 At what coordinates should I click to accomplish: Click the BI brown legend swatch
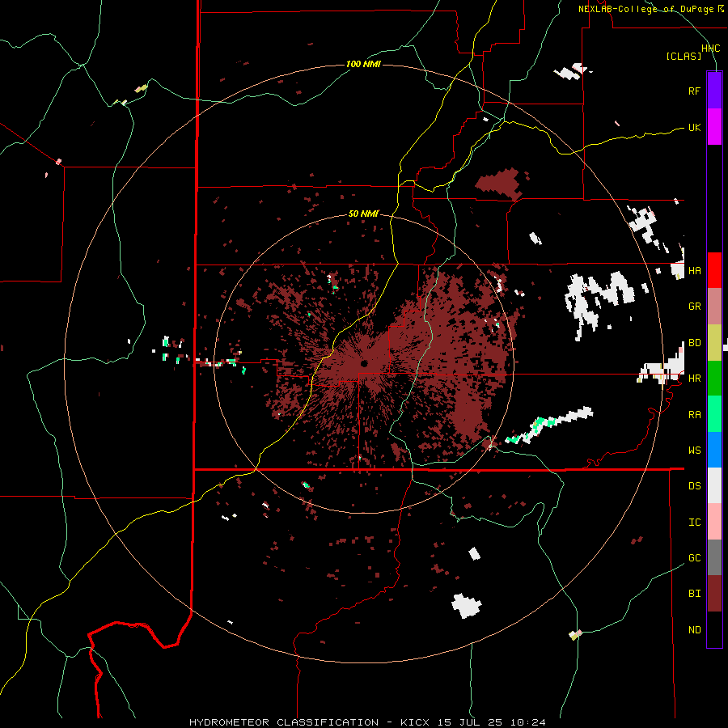point(714,594)
